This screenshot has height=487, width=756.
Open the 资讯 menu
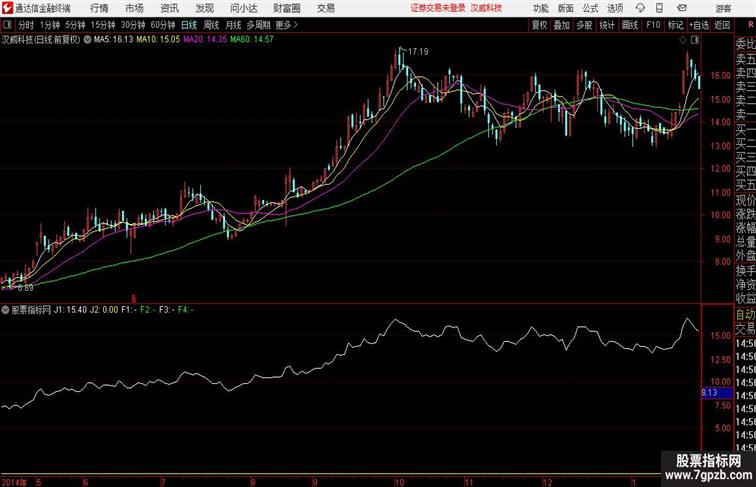[x=169, y=8]
